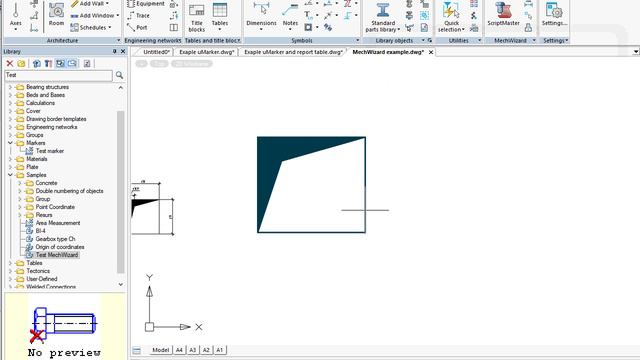
Task: Select Engineering networks folder in tree
Action: (x=51, y=127)
